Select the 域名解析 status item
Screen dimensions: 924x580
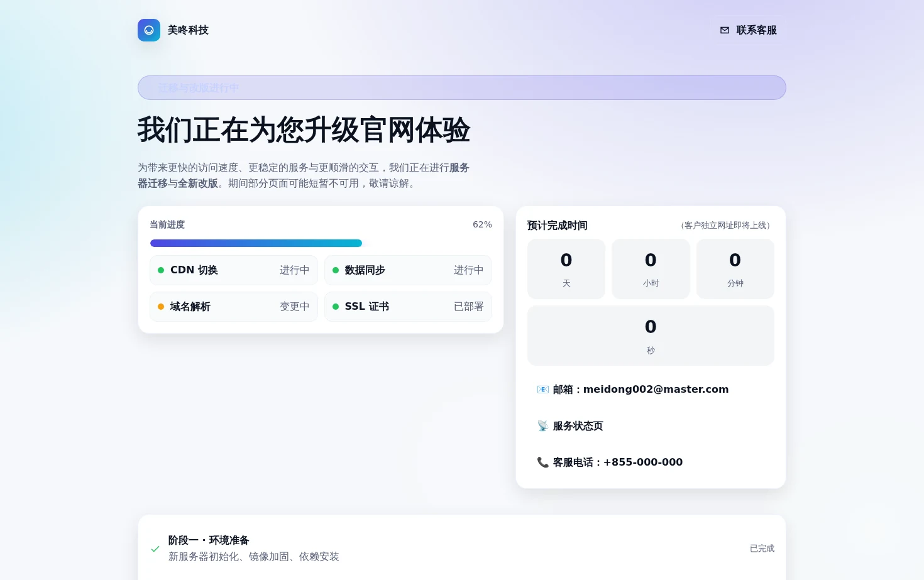234,307
